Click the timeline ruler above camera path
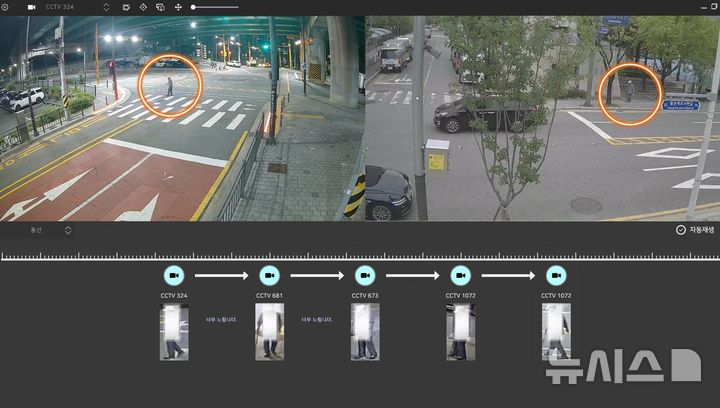 tap(360, 256)
